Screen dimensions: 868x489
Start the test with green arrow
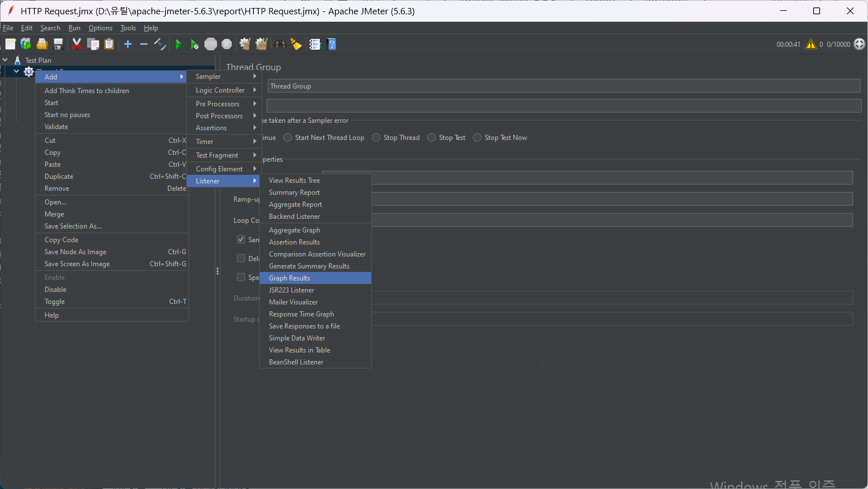pyautogui.click(x=179, y=44)
